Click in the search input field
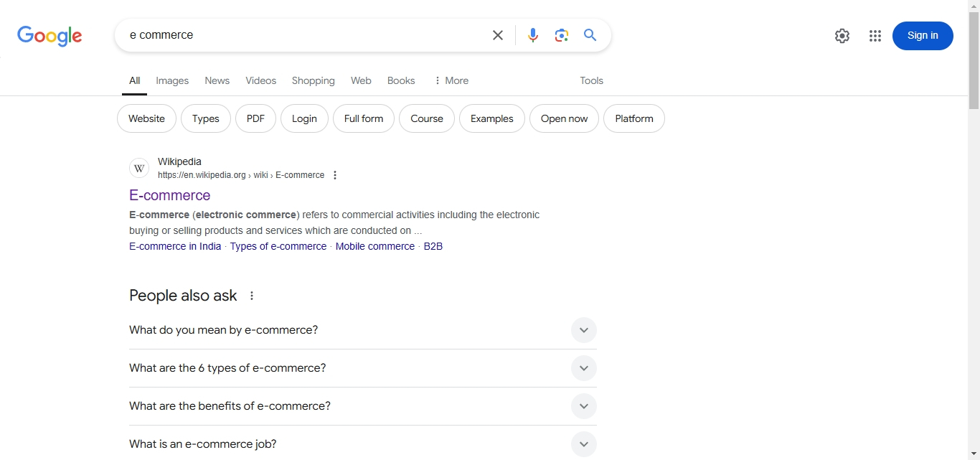Screen dimensions: 980x460 pyautogui.click(x=305, y=35)
